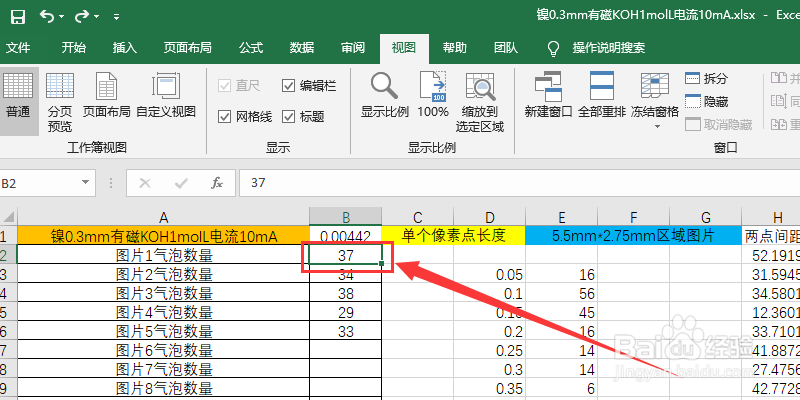Viewport: 800px width, 400px height.
Task: Switch to 分页预览 view
Action: tap(60, 101)
